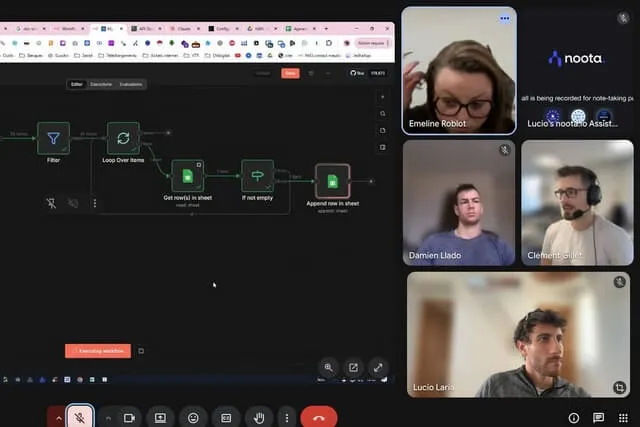The image size is (640, 427).
Task: Click the plus icon on canvas right panel
Action: point(382,97)
